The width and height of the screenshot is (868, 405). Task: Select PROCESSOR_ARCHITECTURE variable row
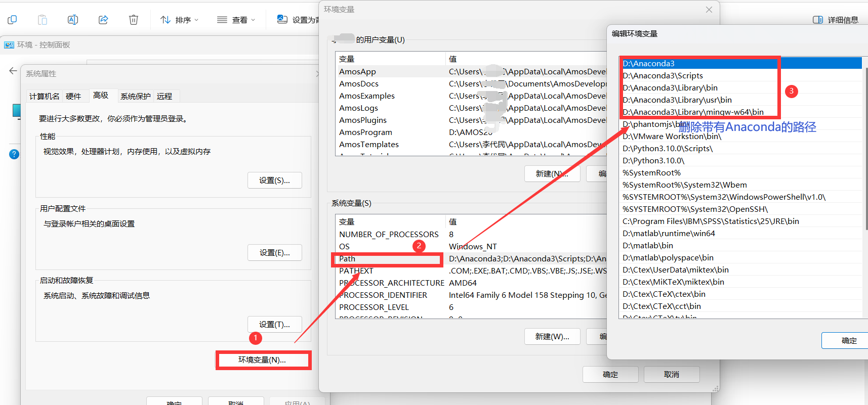click(471, 283)
